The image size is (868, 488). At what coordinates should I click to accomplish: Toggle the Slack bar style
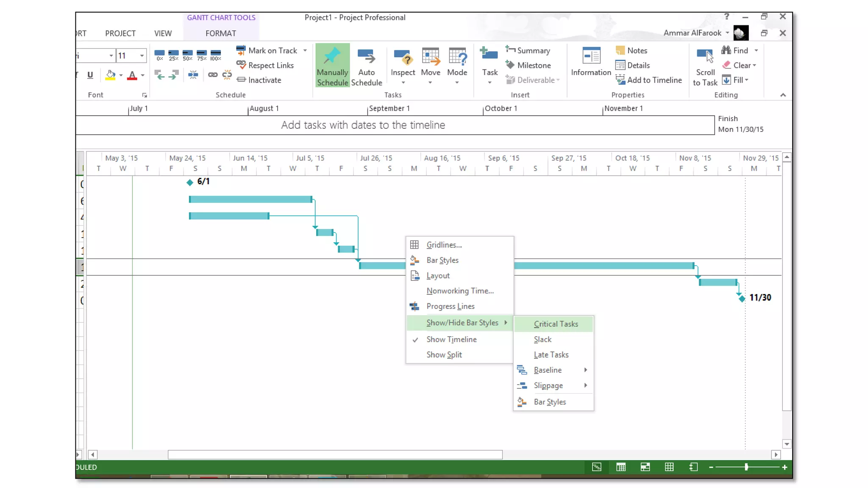[542, 339]
